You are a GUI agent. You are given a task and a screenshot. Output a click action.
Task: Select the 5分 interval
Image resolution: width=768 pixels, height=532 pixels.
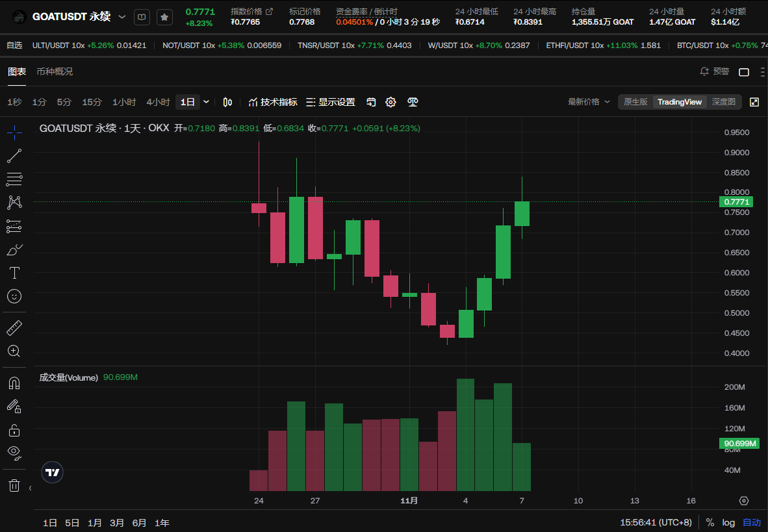point(64,102)
